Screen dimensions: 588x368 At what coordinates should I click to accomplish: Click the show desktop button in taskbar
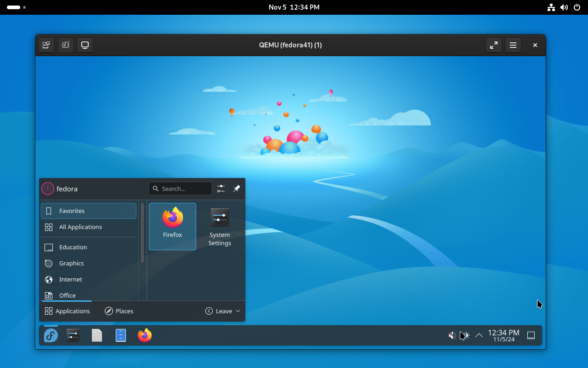(x=531, y=335)
